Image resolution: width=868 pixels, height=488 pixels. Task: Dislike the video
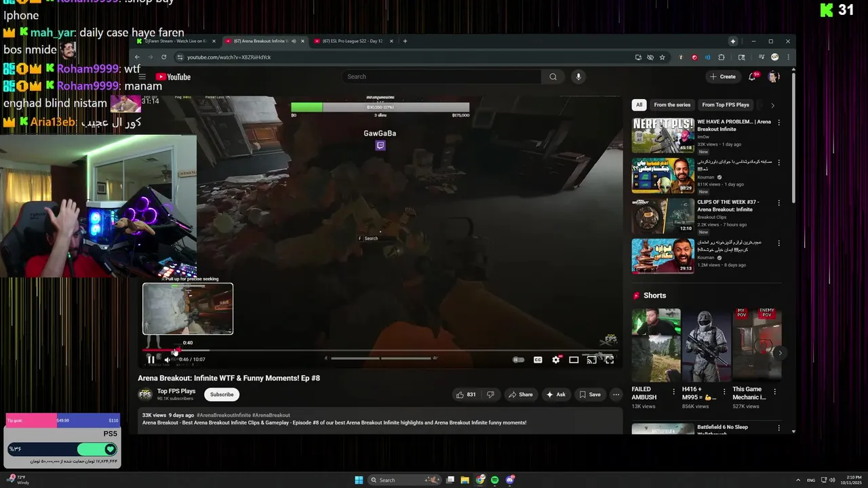point(490,394)
